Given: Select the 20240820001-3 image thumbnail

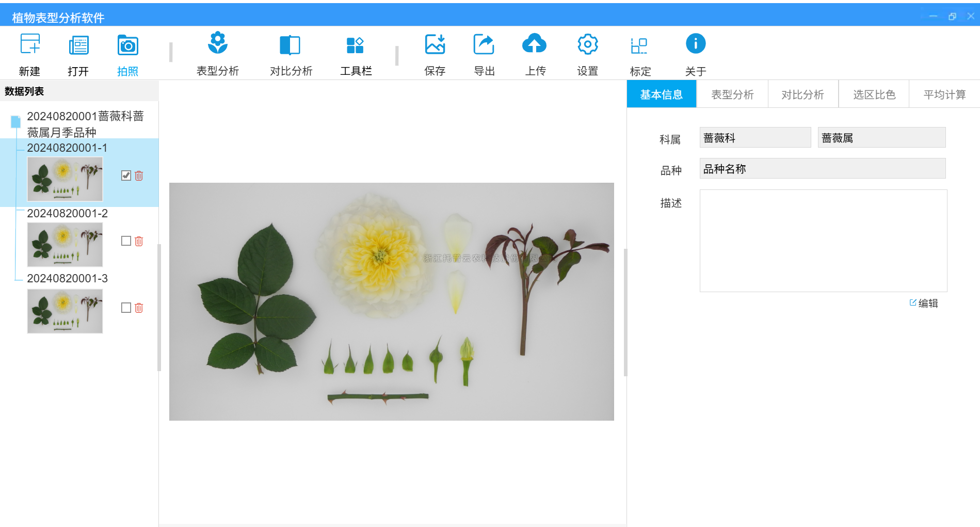Looking at the screenshot, I should (x=65, y=311).
